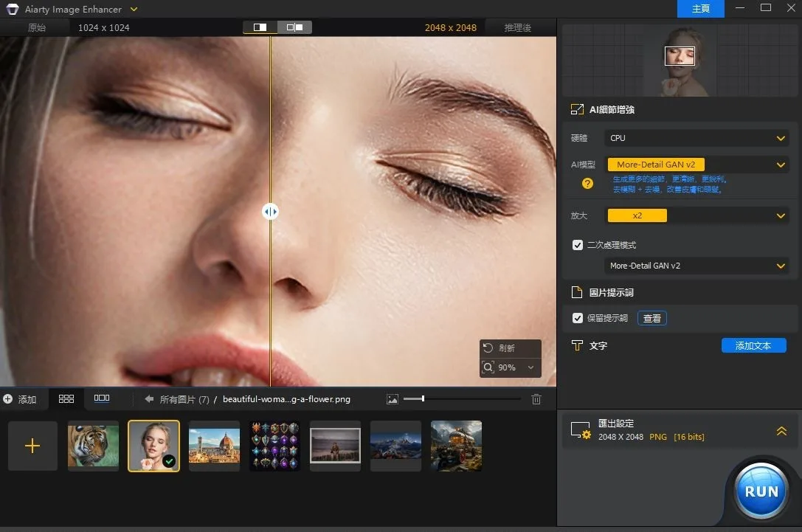This screenshot has width=802, height=532.
Task: Click the 添加文本 button
Action: (753, 345)
